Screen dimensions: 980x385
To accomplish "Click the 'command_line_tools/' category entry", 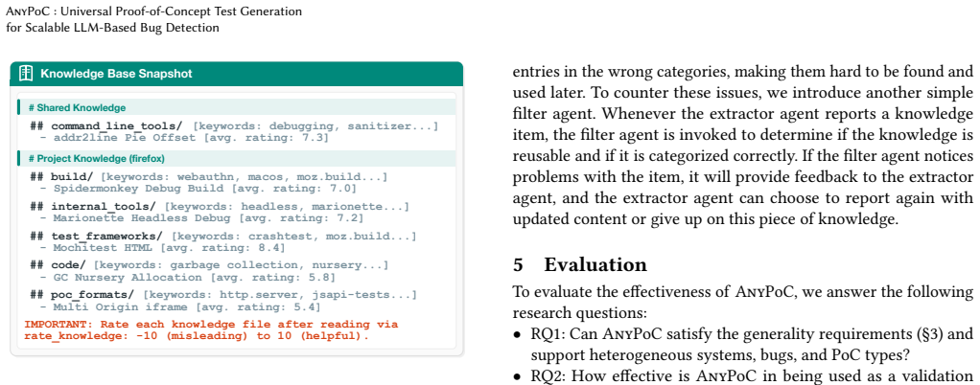I will (118, 126).
